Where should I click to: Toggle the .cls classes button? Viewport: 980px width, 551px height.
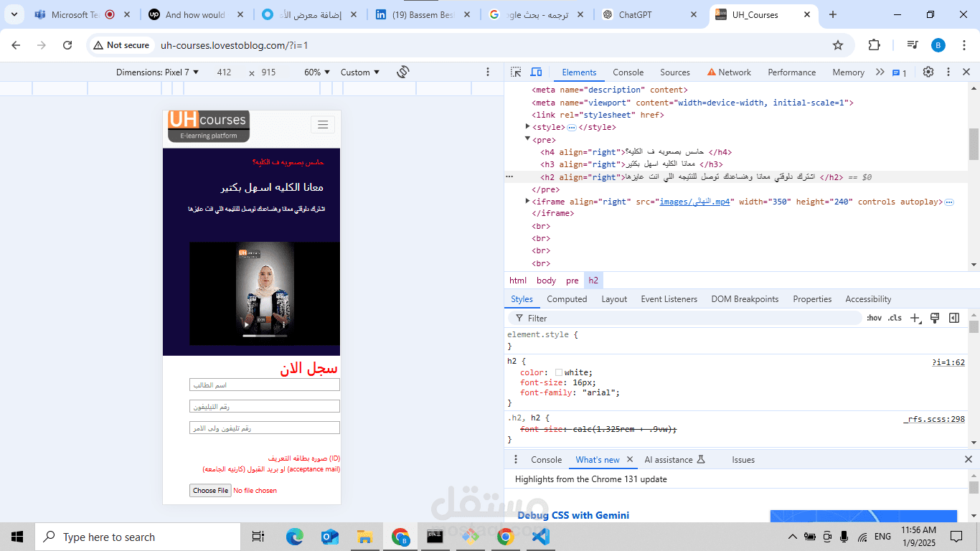[895, 318]
